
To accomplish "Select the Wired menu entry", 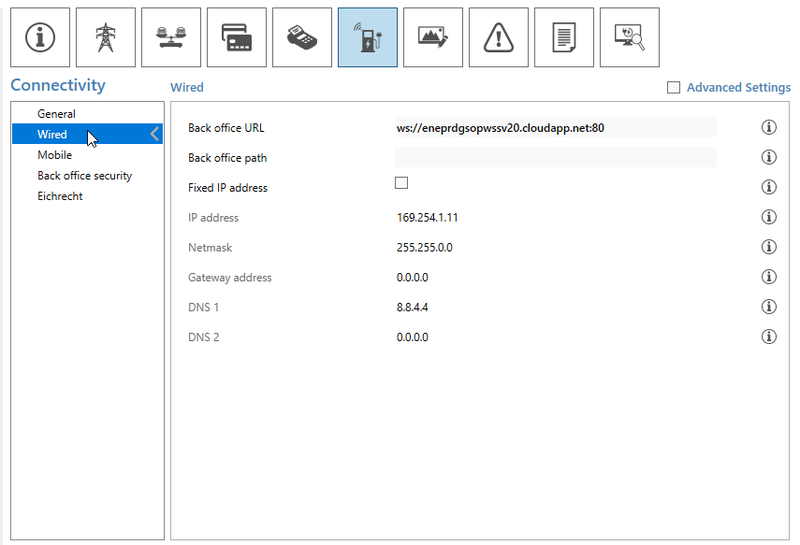I will pyautogui.click(x=87, y=134).
